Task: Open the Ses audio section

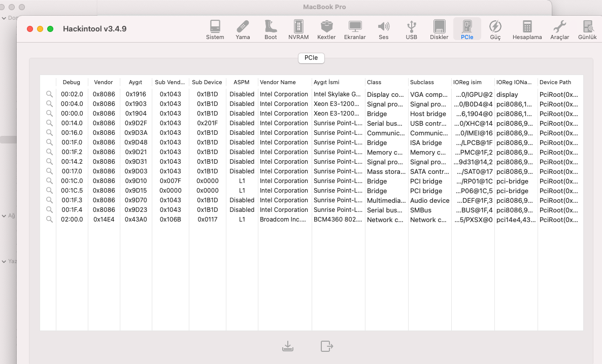Action: tap(383, 29)
